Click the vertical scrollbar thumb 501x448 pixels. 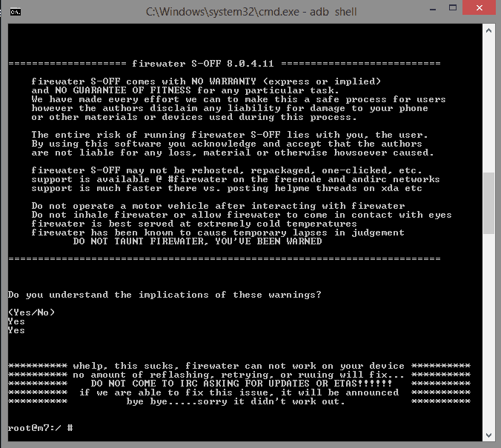(488, 203)
